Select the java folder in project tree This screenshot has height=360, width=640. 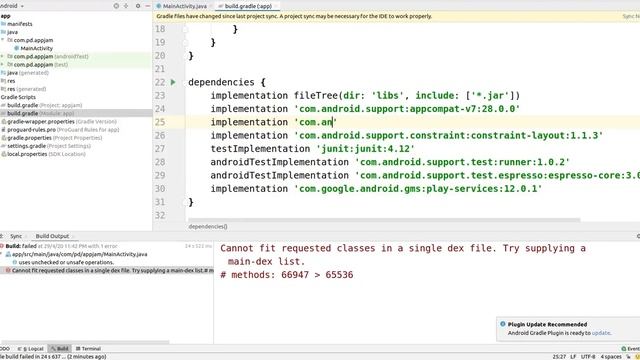tap(12, 32)
